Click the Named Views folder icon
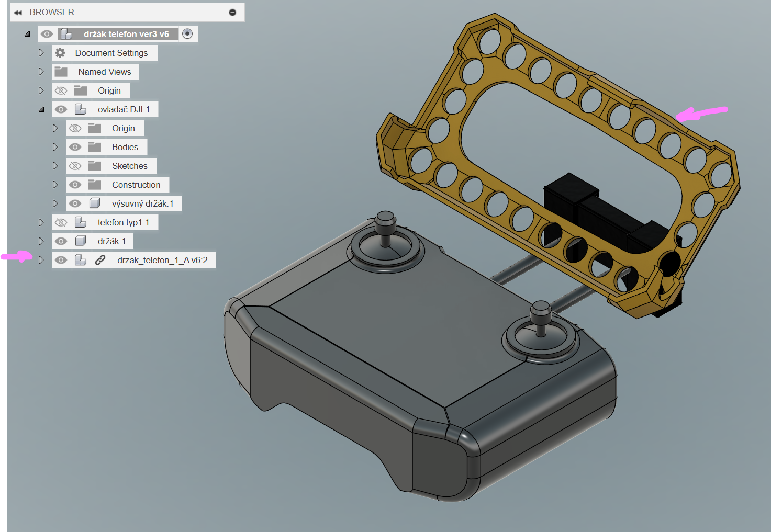771x532 pixels. point(61,72)
